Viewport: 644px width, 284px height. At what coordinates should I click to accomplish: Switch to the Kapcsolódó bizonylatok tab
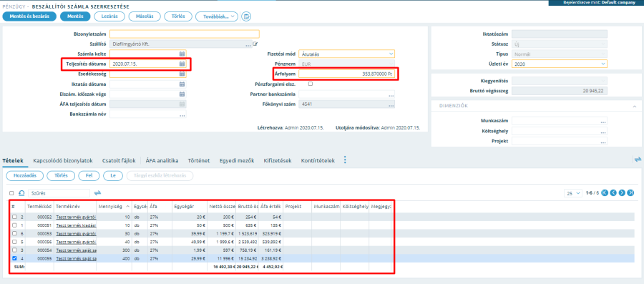[63, 161]
